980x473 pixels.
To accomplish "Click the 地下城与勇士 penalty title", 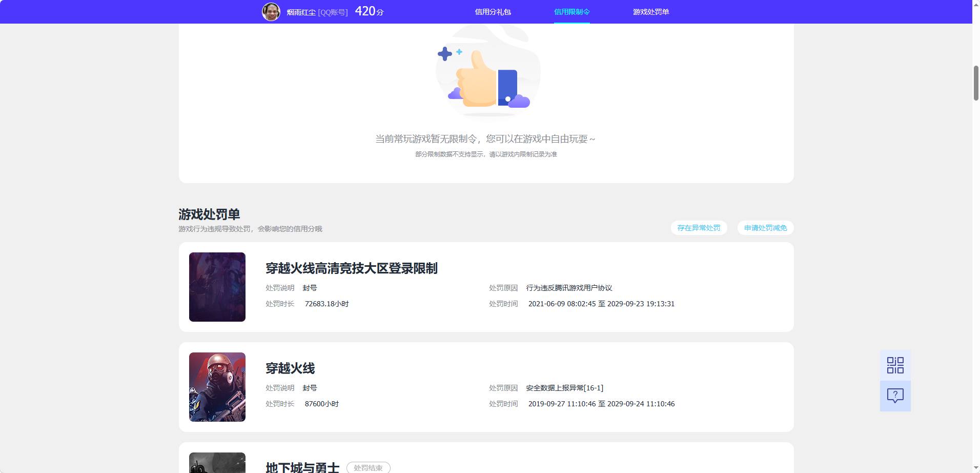I will tap(302, 467).
